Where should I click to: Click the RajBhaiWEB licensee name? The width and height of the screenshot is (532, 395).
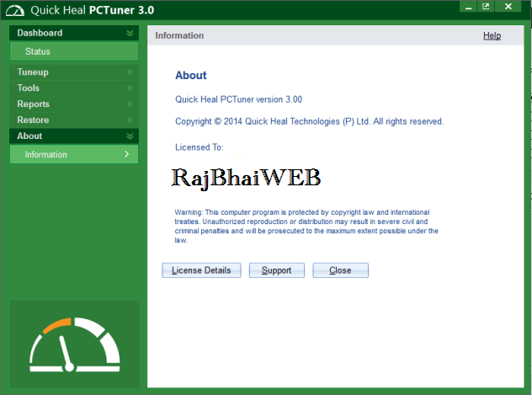(x=246, y=179)
